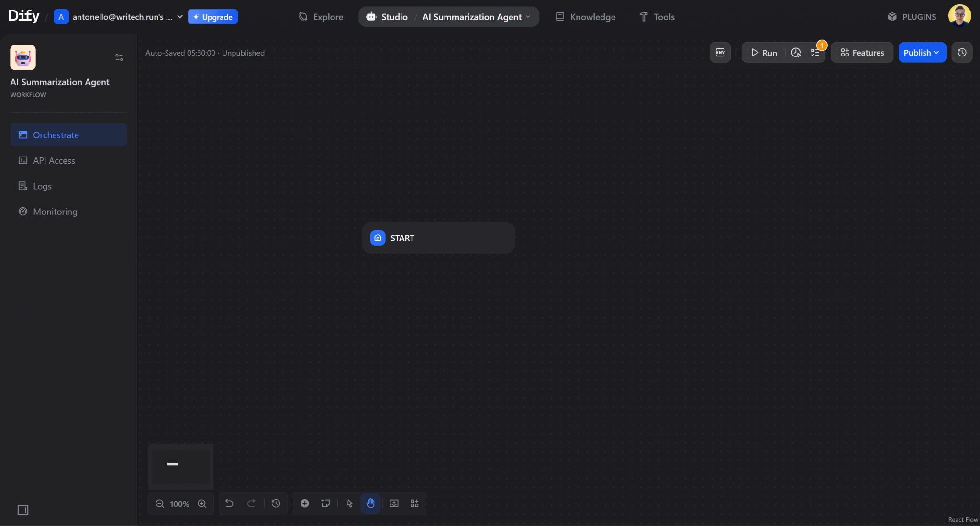This screenshot has height=526, width=980.
Task: Open the Publish dropdown
Action: [921, 52]
